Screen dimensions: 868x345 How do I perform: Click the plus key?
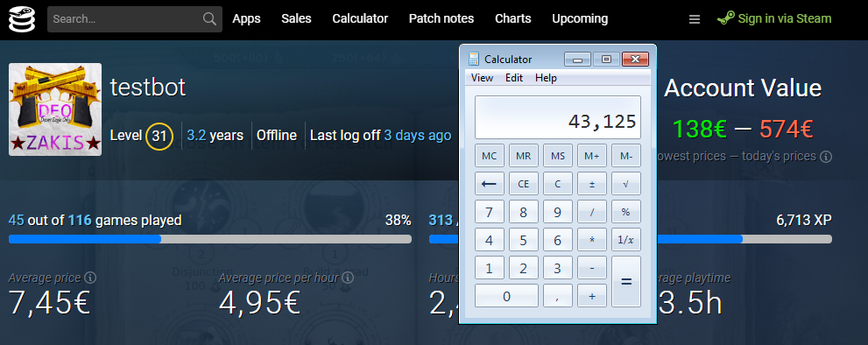pos(592,296)
